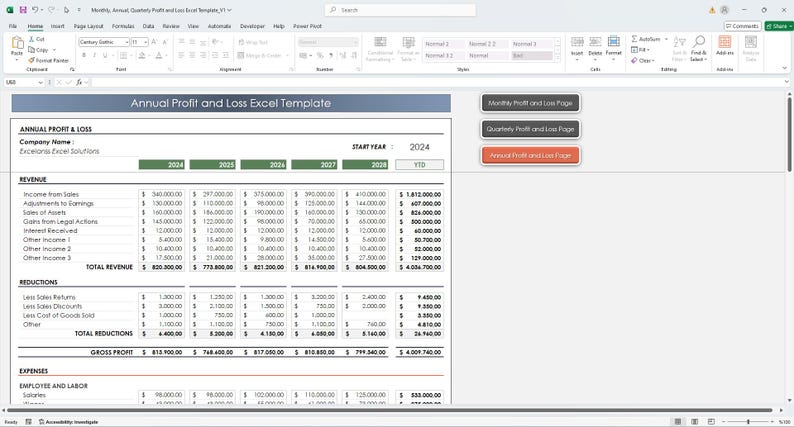794x427 pixels.
Task: Select the Start Year 2024 cell
Action: (419, 147)
